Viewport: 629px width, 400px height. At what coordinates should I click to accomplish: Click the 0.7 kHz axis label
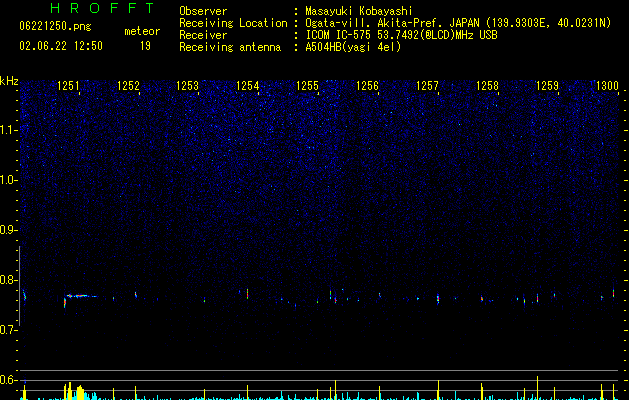[8, 330]
